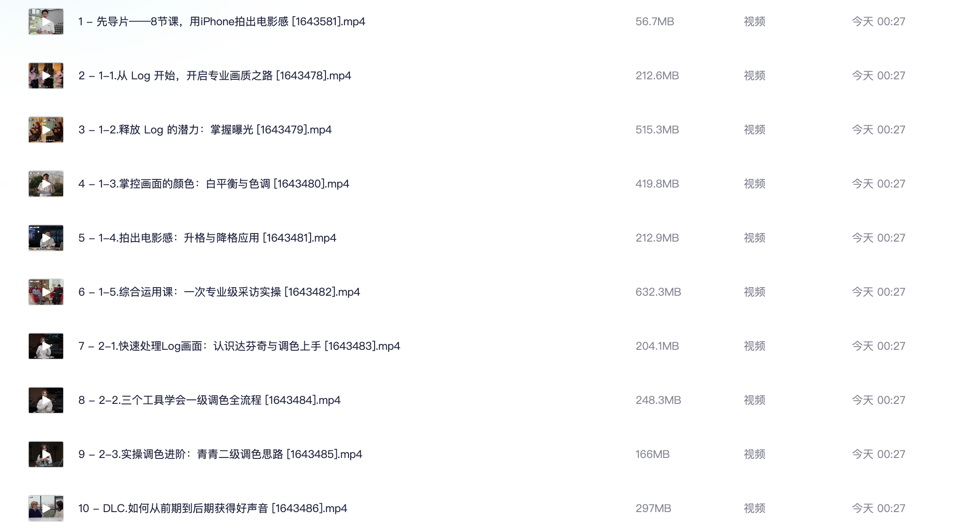Open file 1-2.释放 Log 的潜力 [1643479].mp4

click(205, 130)
